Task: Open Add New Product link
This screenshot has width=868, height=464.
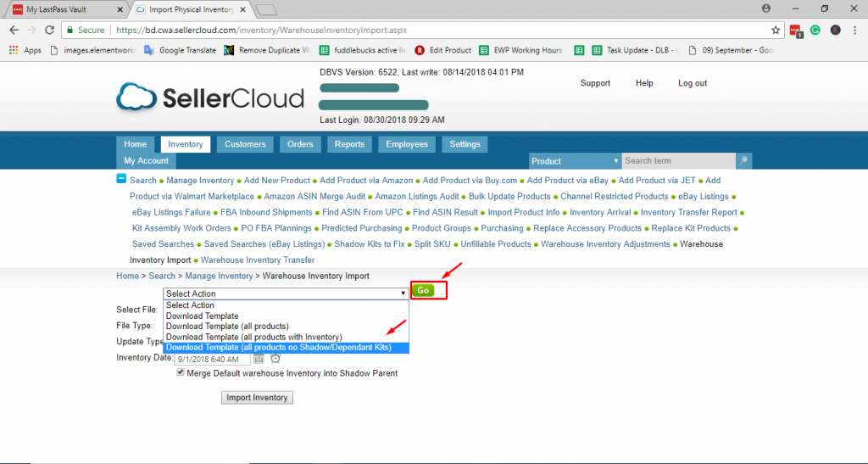Action: tap(277, 181)
